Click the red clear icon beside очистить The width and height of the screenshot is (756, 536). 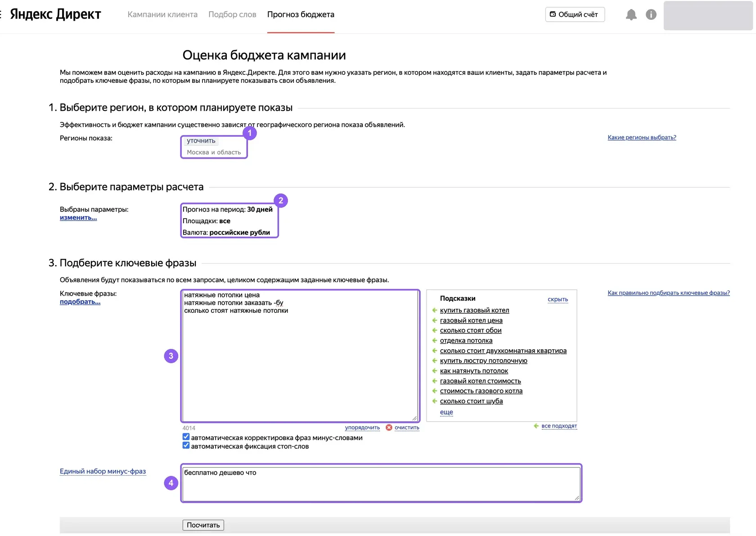(x=389, y=428)
